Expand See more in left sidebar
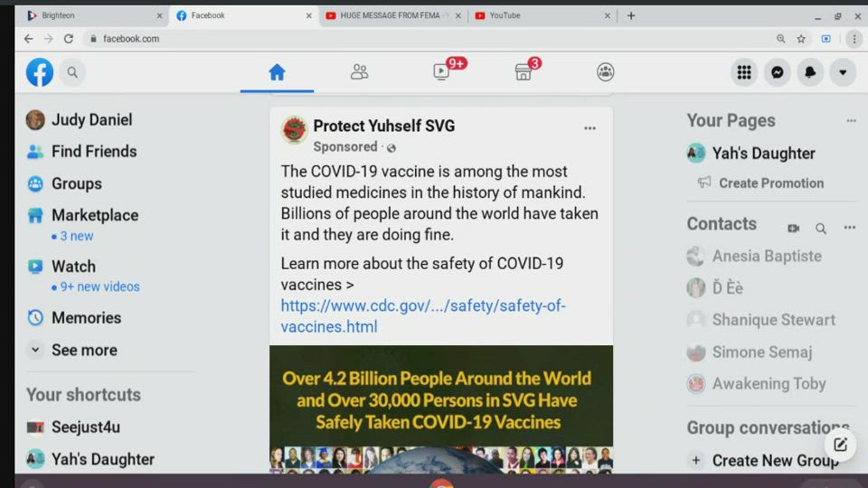 pos(83,350)
